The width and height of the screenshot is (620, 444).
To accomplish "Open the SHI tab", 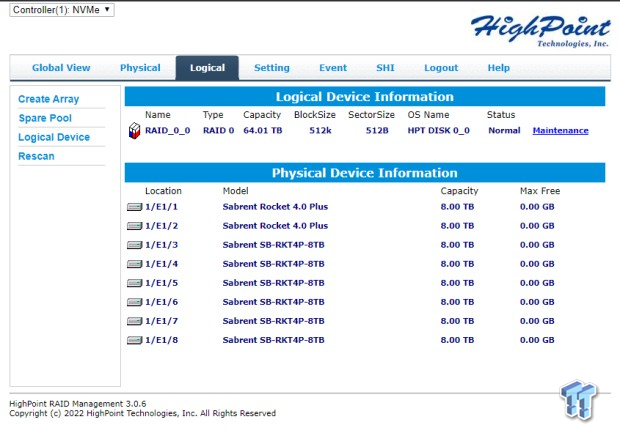I will 385,68.
